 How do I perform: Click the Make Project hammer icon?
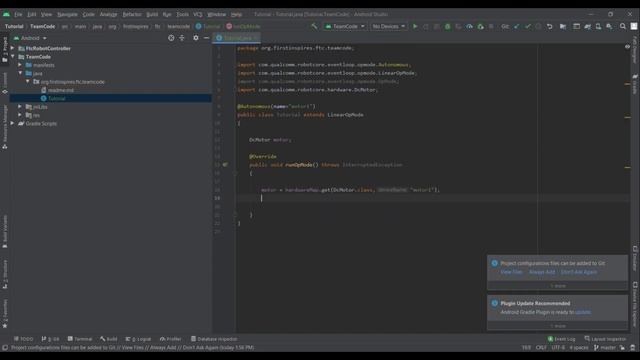314,26
